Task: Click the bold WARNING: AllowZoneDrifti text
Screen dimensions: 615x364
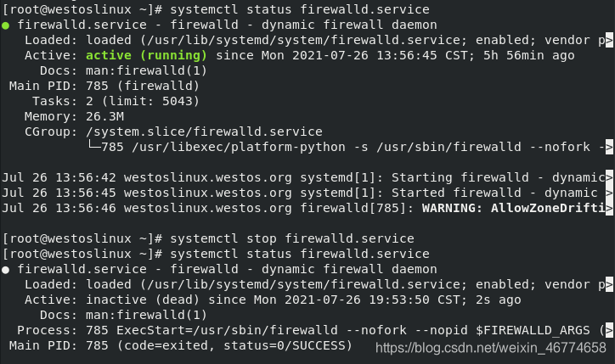Action: pos(513,208)
